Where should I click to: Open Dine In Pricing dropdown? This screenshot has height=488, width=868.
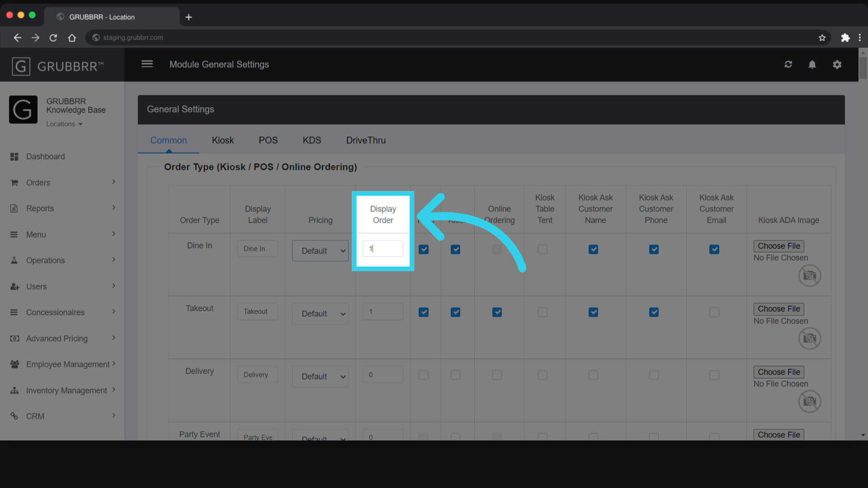click(x=320, y=251)
